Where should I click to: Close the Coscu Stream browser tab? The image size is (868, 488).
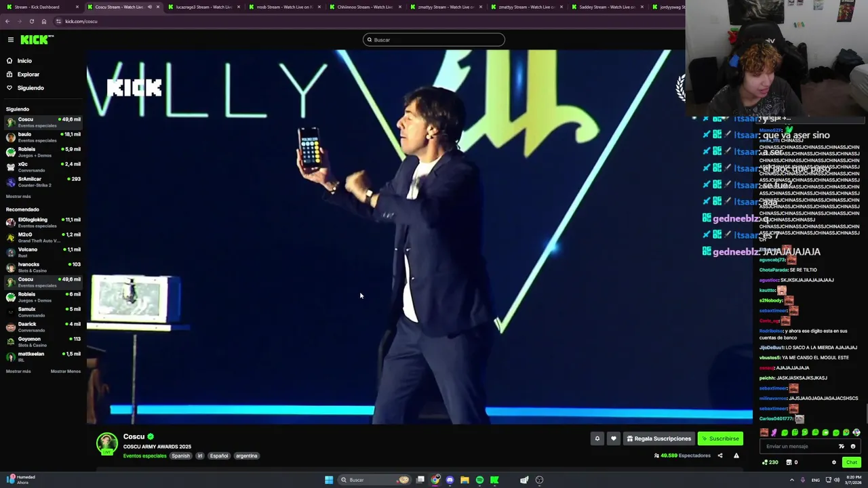158,7
